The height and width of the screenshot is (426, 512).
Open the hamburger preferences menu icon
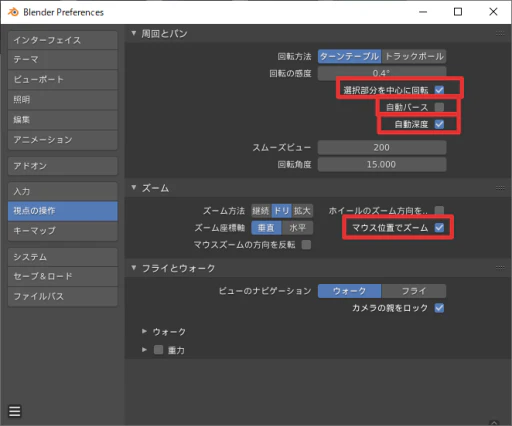(x=15, y=411)
